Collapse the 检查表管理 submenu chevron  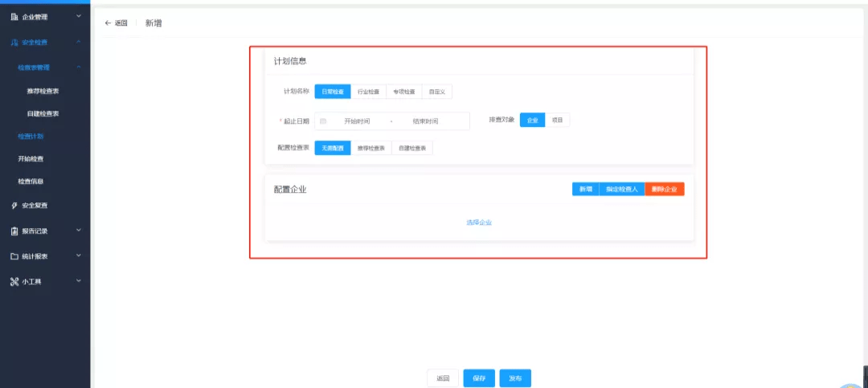[x=79, y=67]
